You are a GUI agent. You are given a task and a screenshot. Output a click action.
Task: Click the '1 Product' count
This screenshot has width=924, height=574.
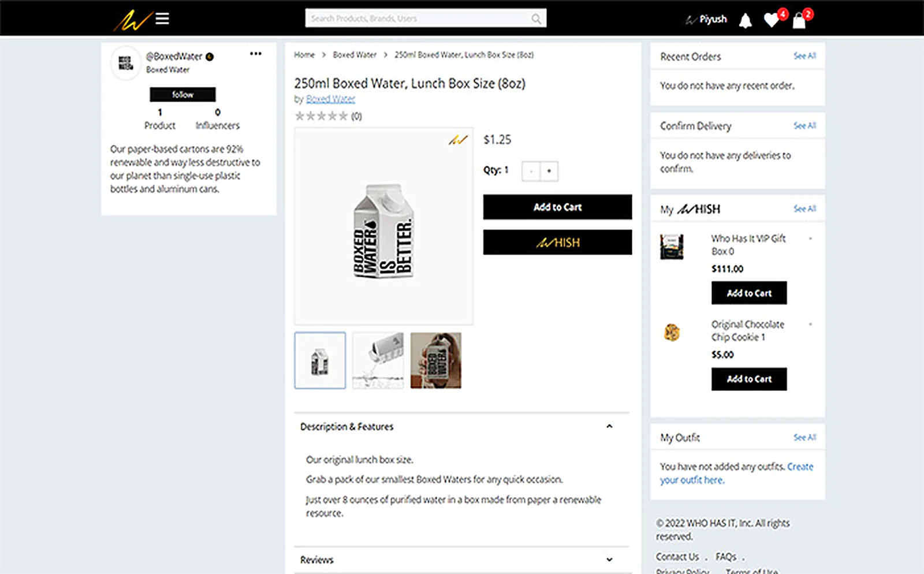[160, 119]
